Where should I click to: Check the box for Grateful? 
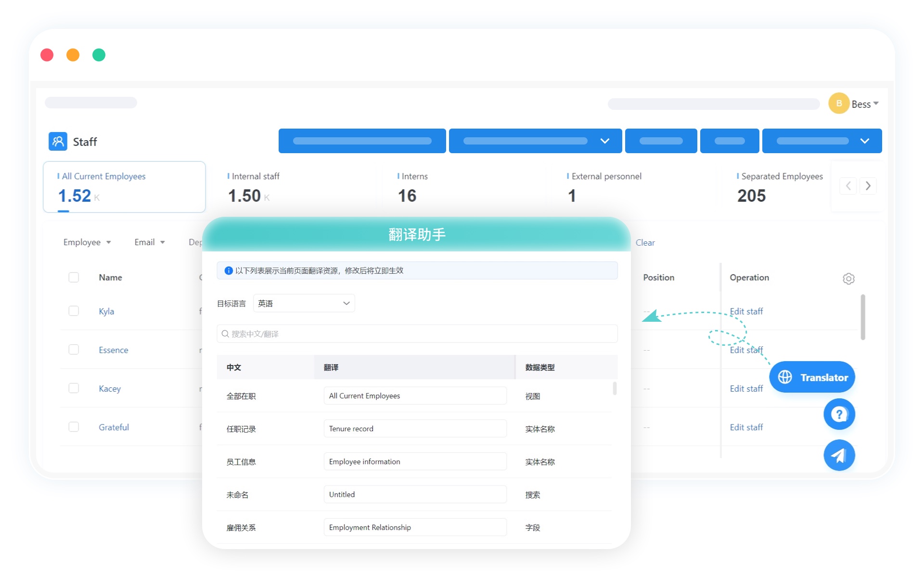pyautogui.click(x=74, y=427)
